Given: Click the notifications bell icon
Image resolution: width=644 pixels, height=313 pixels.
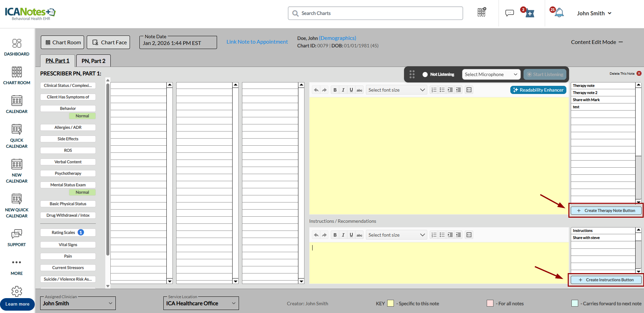Looking at the screenshot, I should point(559,13).
